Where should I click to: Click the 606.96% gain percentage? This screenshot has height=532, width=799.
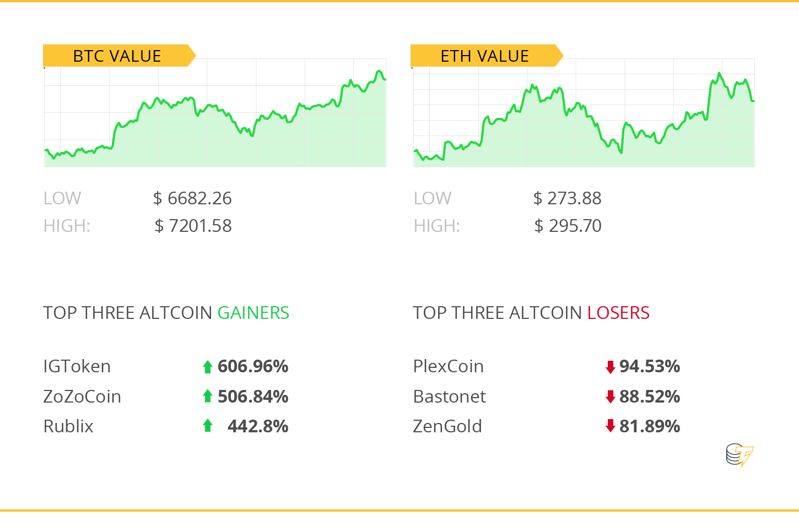pyautogui.click(x=253, y=366)
